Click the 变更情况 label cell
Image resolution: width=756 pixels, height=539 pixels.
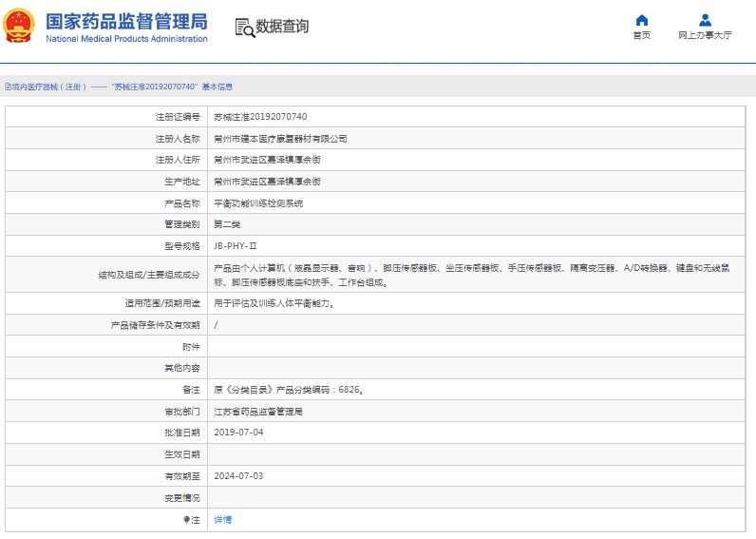click(x=106, y=498)
